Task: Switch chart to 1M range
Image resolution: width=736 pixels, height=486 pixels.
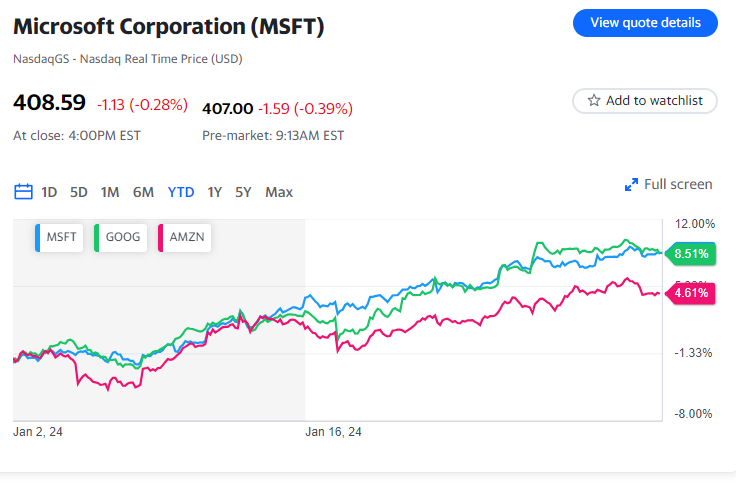Action: (110, 192)
